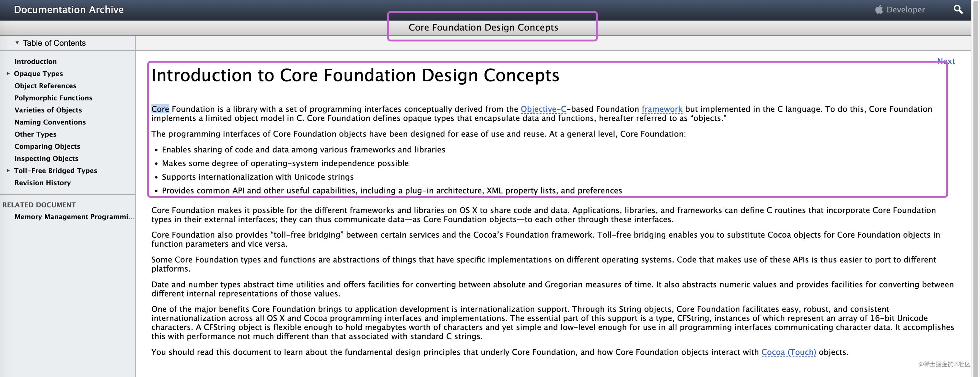
Task: Click the Documentation Archive title
Action: [68, 9]
